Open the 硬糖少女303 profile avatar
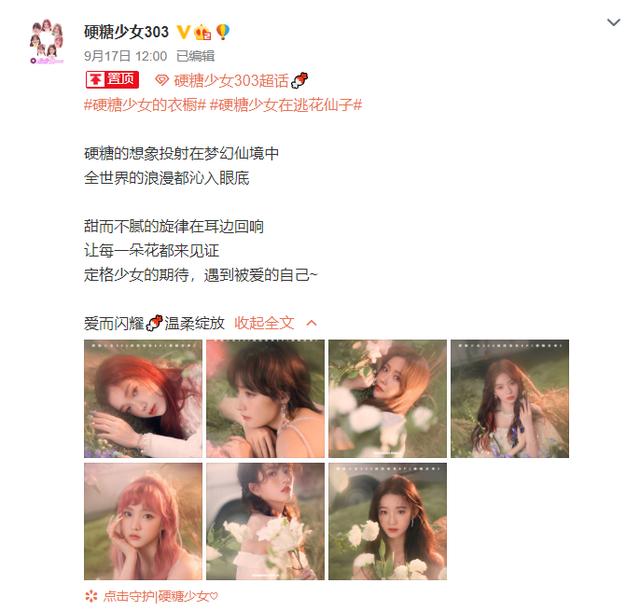Image resolution: width=640 pixels, height=611 pixels. tap(47, 42)
